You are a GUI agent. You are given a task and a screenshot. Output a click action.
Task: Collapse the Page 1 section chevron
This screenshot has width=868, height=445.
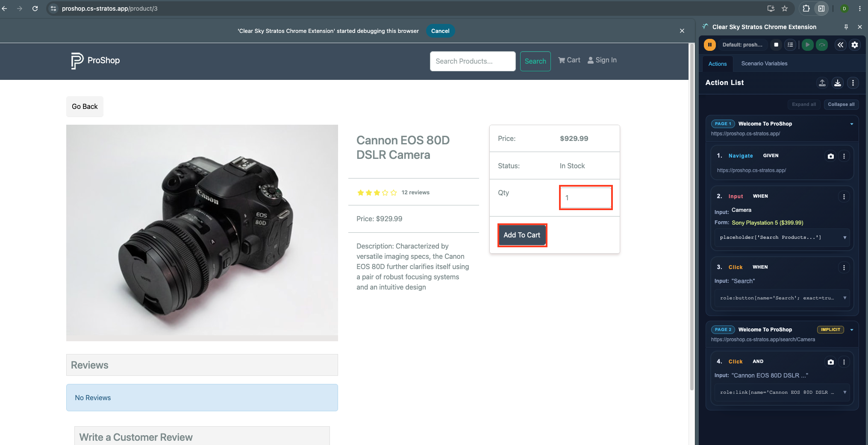point(852,124)
